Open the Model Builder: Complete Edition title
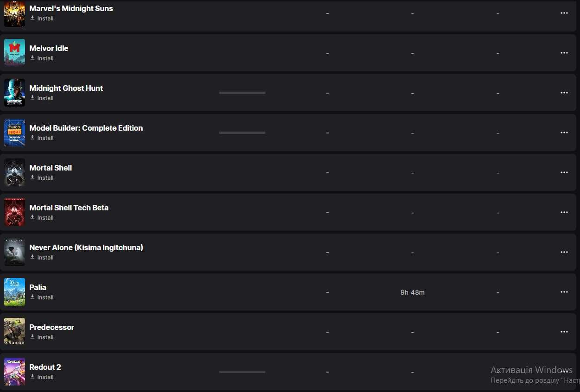The height and width of the screenshot is (392, 580). click(86, 128)
